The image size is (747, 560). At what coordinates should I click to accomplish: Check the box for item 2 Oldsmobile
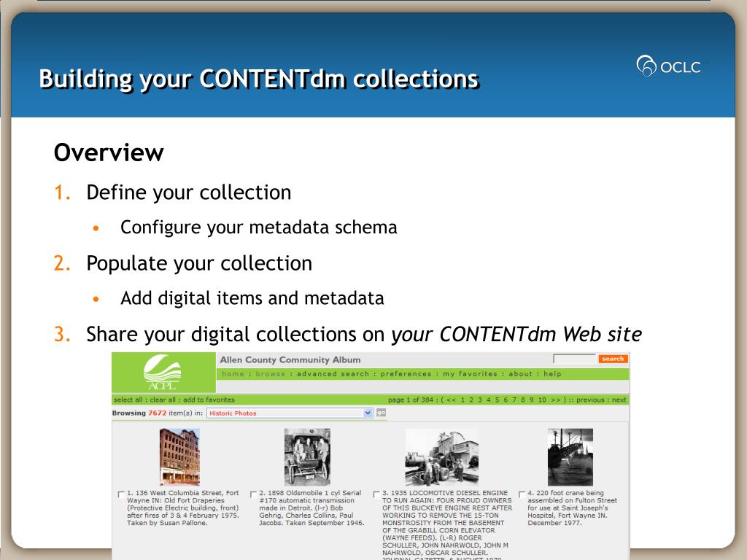click(x=253, y=494)
